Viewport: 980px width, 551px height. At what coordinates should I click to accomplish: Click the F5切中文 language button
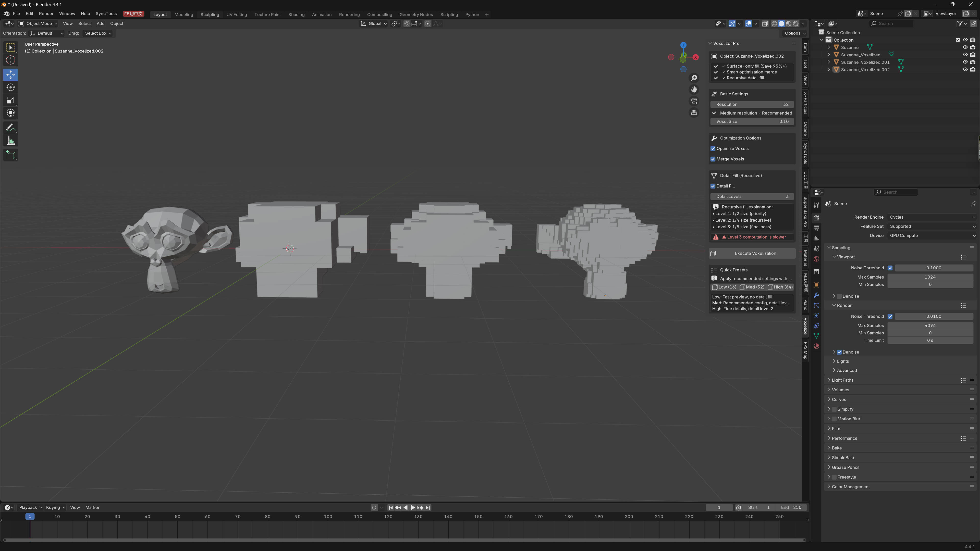pos(133,14)
